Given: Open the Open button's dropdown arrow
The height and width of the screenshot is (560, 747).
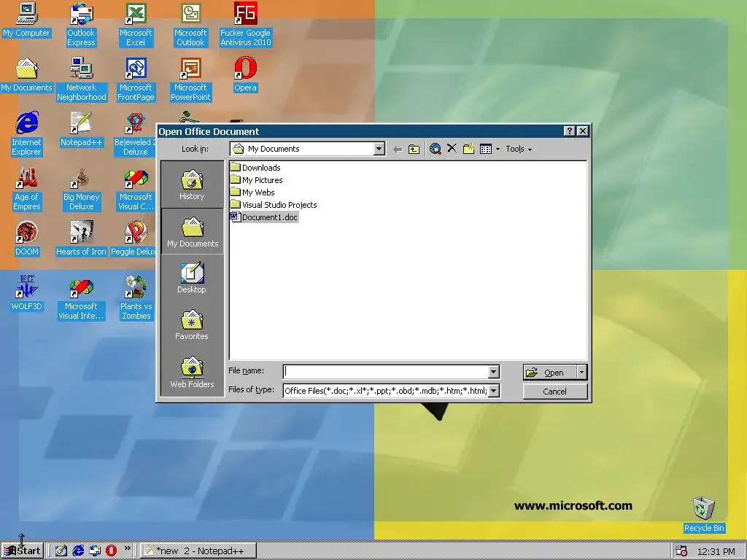Looking at the screenshot, I should [x=581, y=372].
